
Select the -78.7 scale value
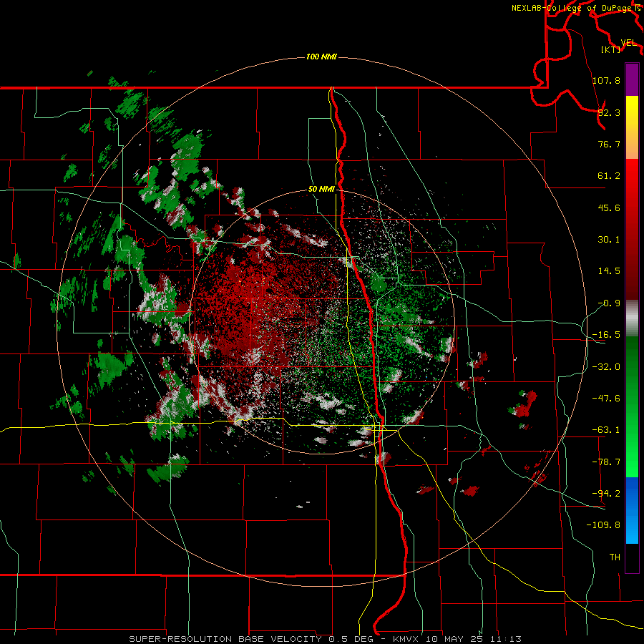606,462
